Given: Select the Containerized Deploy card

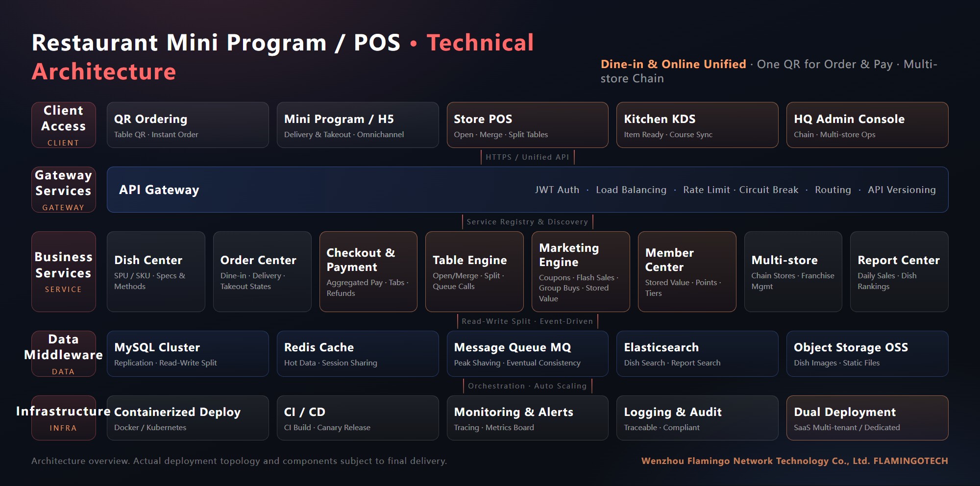Looking at the screenshot, I should point(188,418).
